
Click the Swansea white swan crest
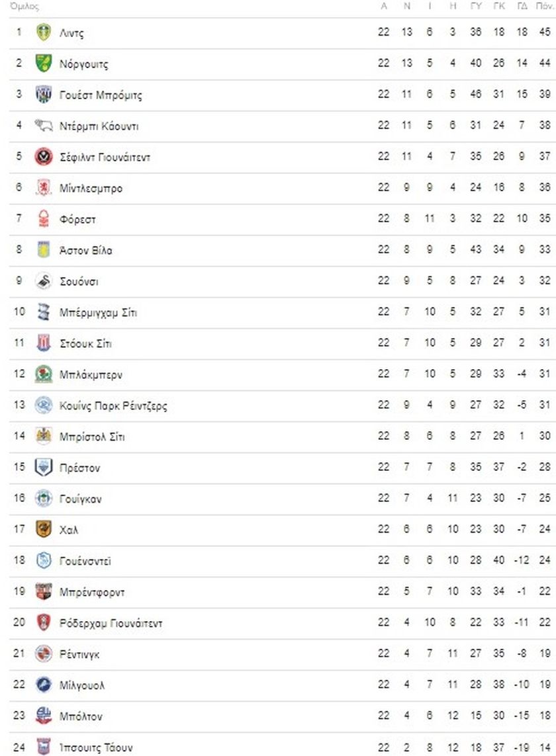coord(44,281)
